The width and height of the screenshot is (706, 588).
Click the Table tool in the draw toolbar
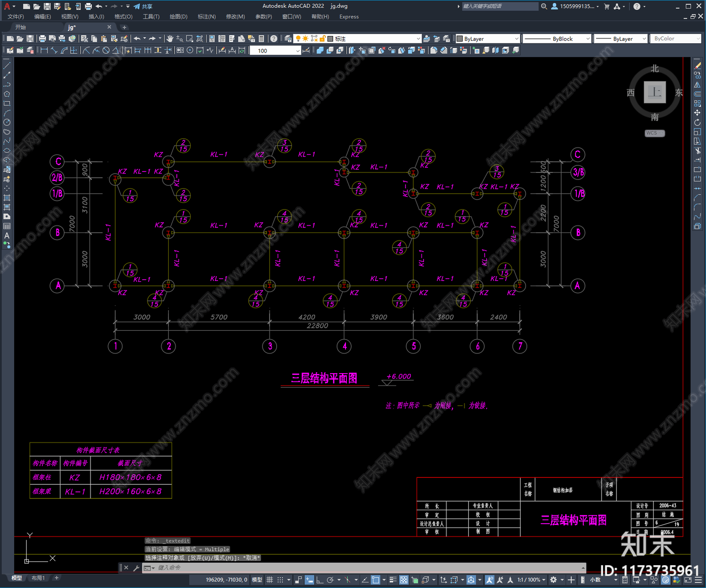click(7, 226)
